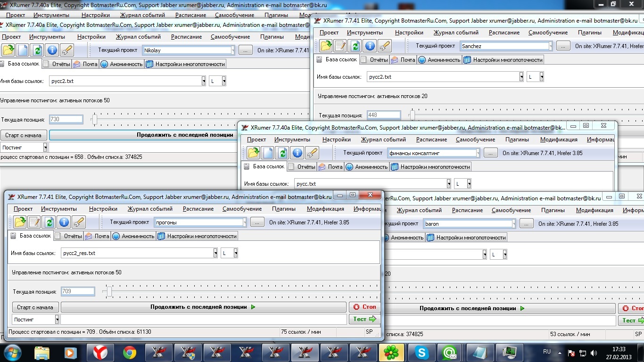The image size is (644, 362).
Task: Click Старт с начала in the прогоны window
Action: tap(35, 307)
